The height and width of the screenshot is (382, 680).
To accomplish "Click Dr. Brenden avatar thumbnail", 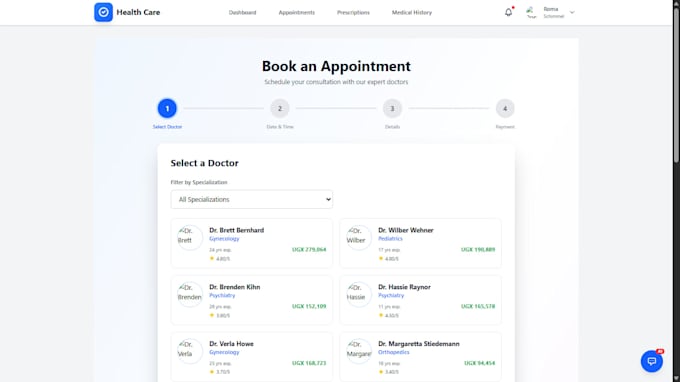I will pyautogui.click(x=190, y=294).
